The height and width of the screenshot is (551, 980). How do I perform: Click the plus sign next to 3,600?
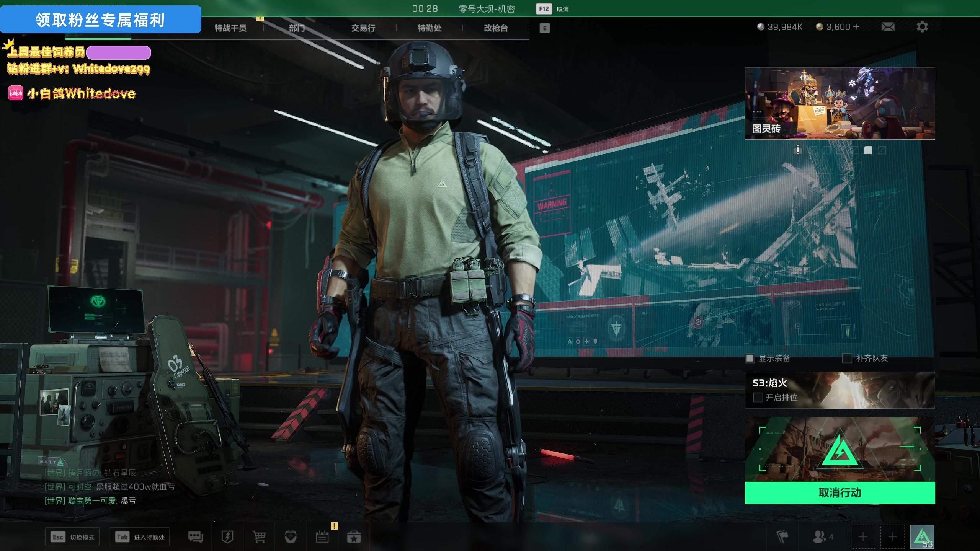856,27
